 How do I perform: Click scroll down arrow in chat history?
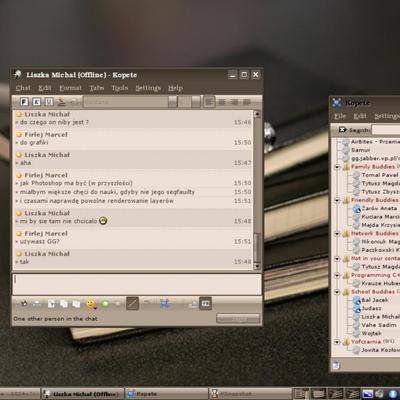(257, 266)
